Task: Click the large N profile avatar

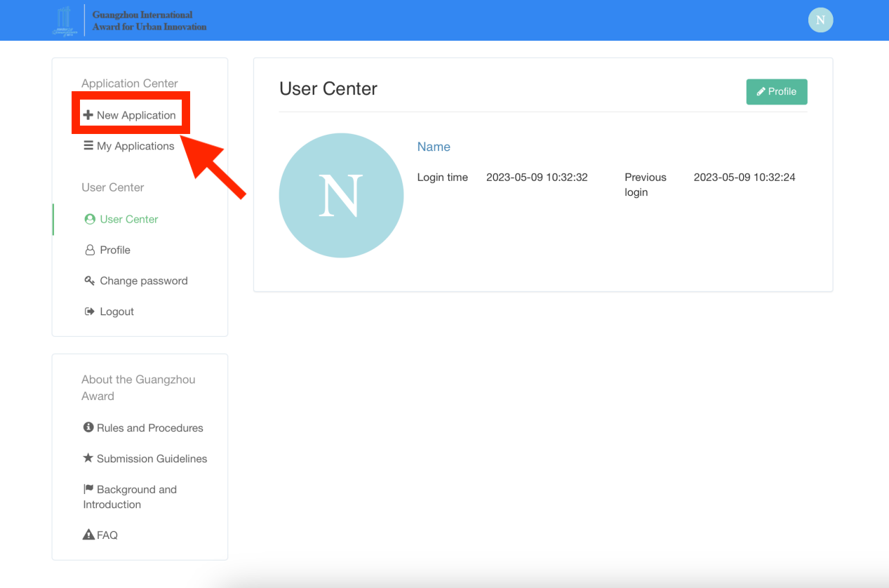Action: [x=341, y=196]
